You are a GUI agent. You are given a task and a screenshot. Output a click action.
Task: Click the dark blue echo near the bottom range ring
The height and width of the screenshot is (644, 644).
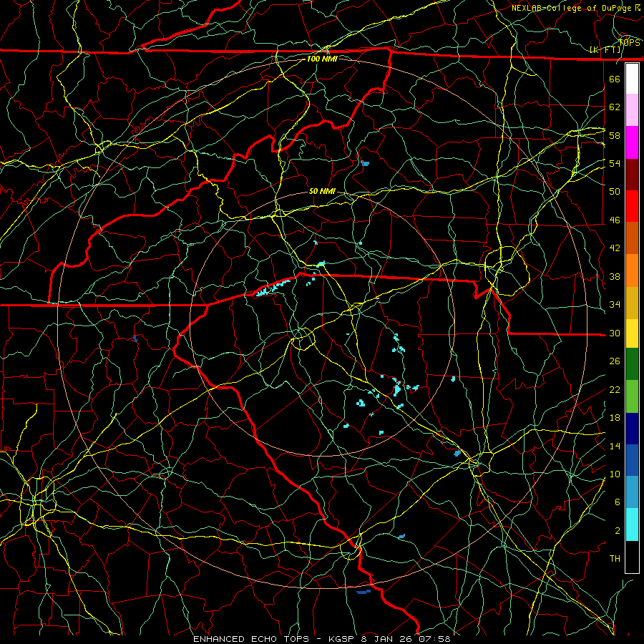click(364, 592)
